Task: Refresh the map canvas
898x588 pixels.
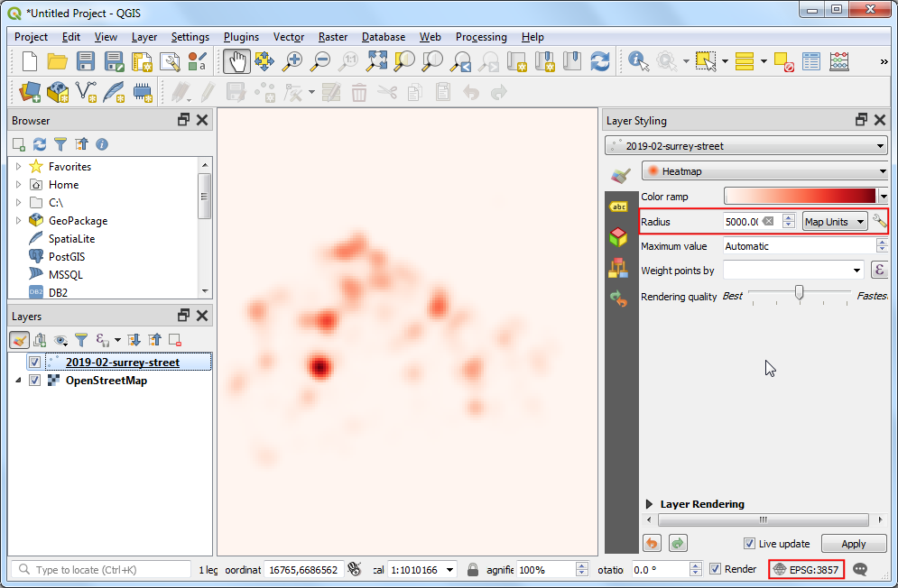Action: click(x=599, y=61)
